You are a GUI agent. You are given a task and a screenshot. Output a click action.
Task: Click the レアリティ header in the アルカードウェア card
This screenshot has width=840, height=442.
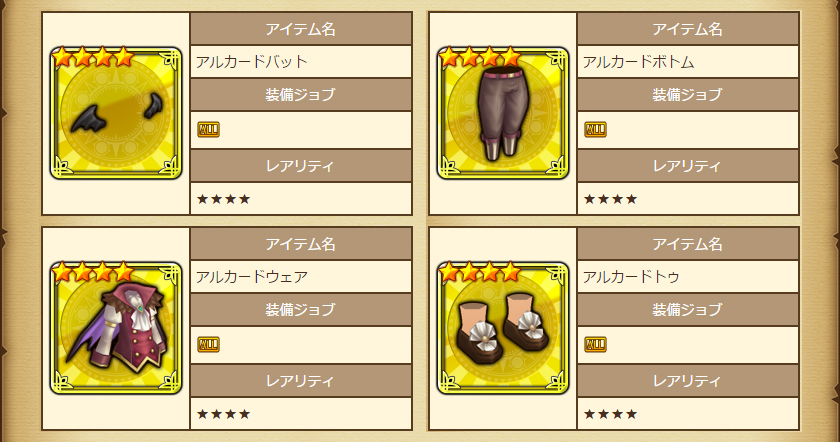coord(301,380)
